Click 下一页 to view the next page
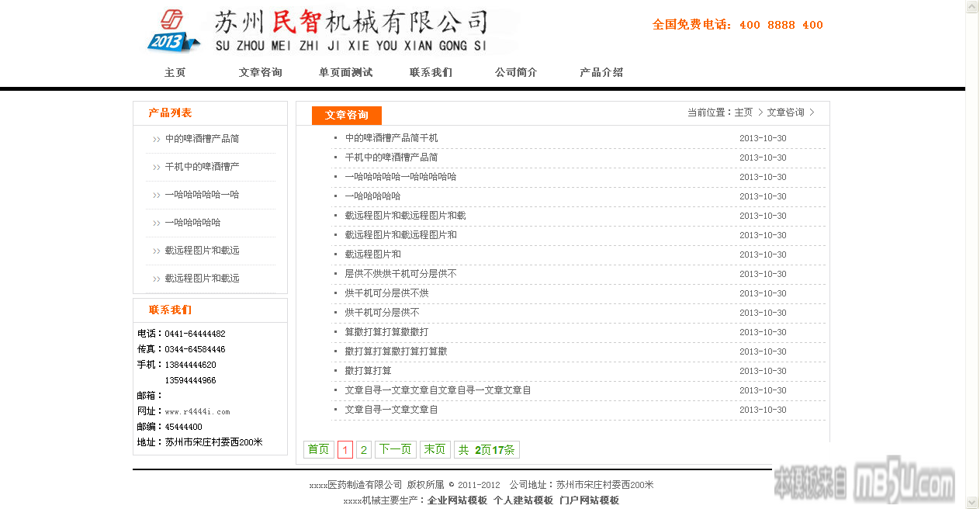Screen dimensions: 980x509 pos(395,449)
